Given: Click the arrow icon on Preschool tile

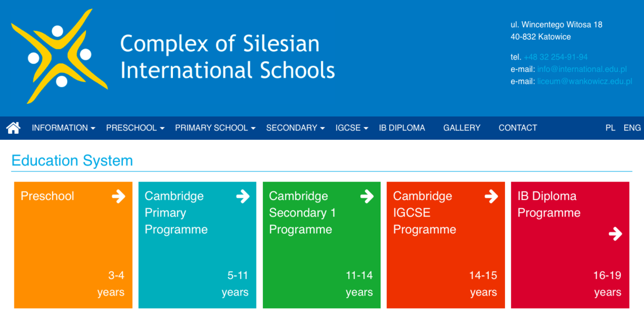Looking at the screenshot, I should 119,197.
